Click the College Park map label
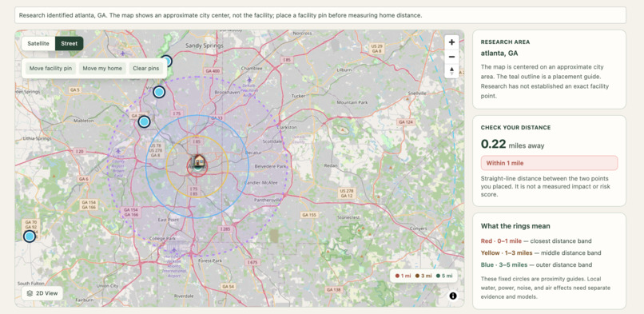The height and width of the screenshot is (314, 644). 162,238
